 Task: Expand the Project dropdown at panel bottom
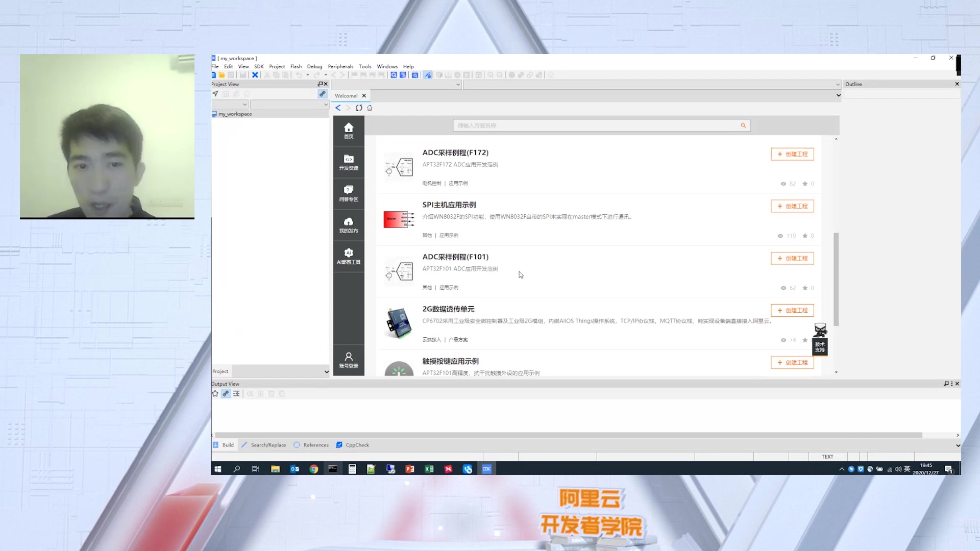tap(327, 371)
